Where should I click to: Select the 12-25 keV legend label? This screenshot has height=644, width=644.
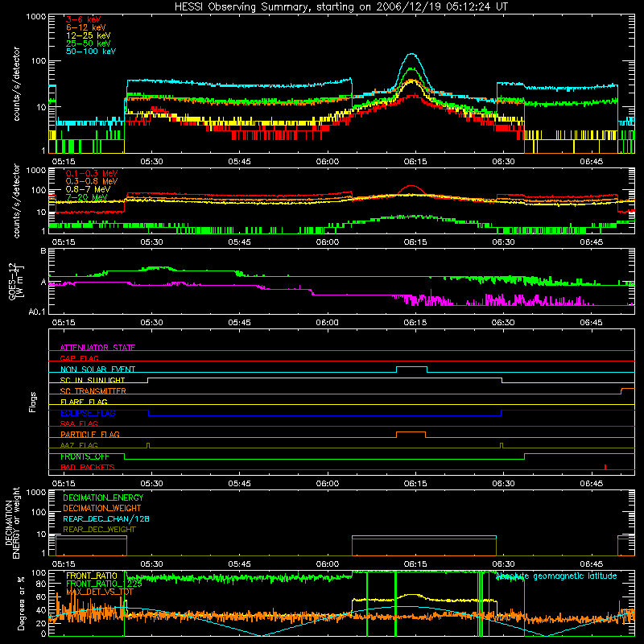[89, 35]
